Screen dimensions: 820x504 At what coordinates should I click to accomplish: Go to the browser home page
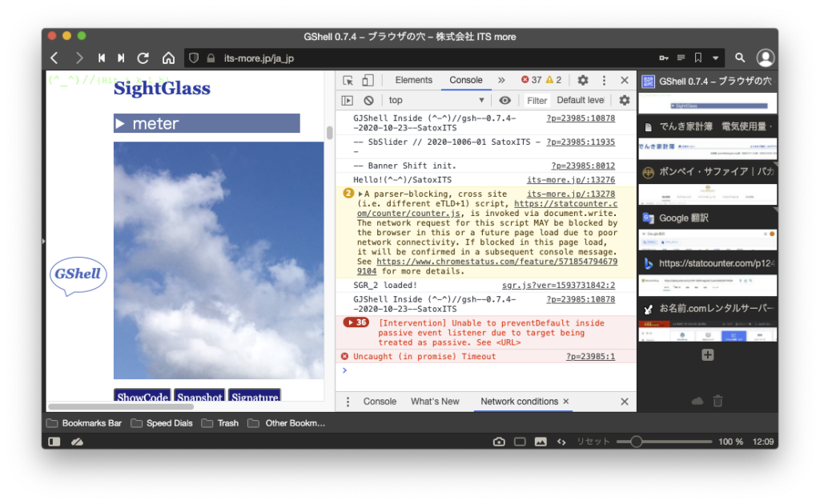point(168,58)
